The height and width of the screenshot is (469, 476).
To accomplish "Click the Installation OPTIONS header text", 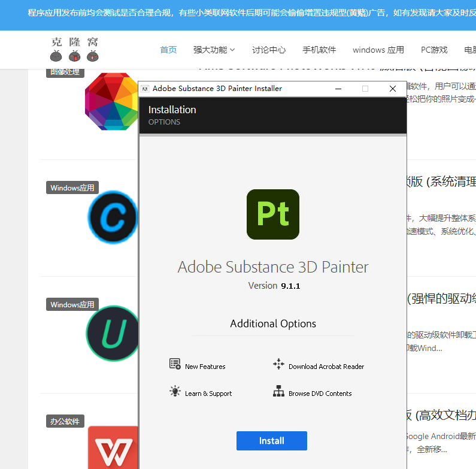I will click(172, 115).
